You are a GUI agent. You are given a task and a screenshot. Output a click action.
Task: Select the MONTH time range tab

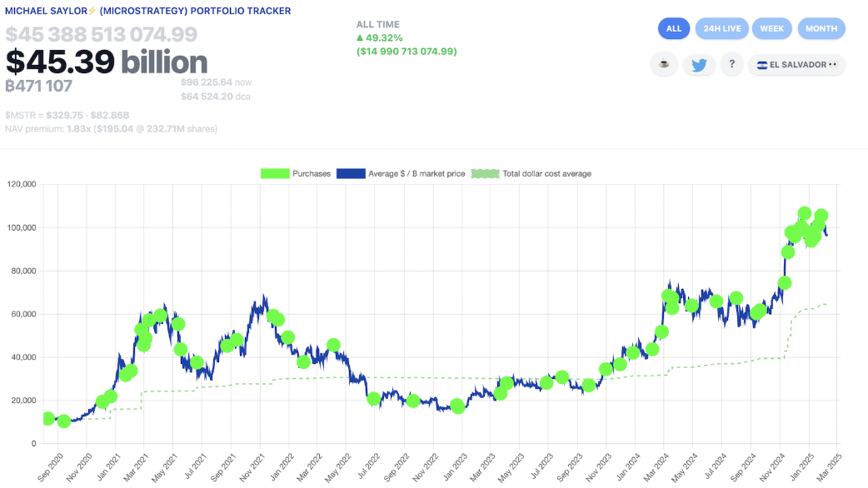tap(821, 28)
